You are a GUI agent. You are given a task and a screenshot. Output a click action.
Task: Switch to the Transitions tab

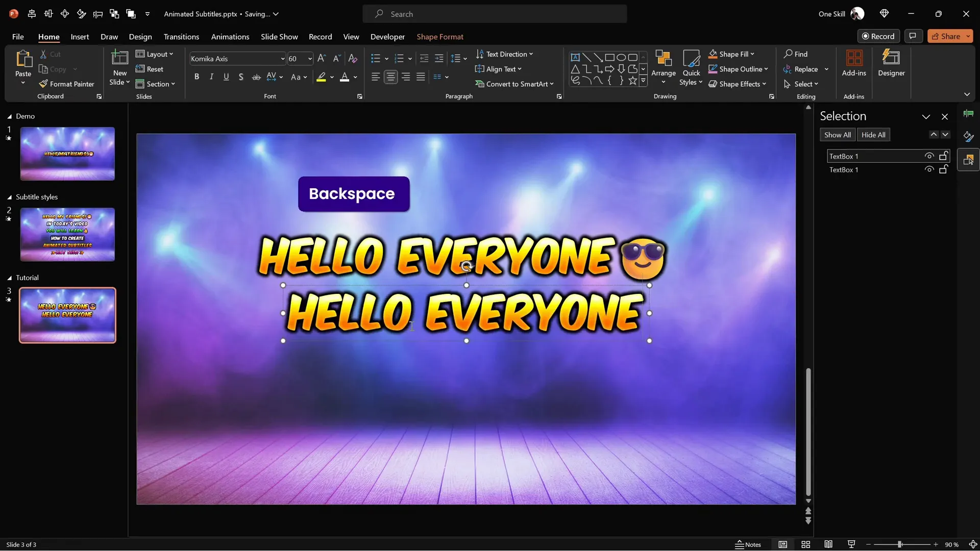[x=181, y=37]
